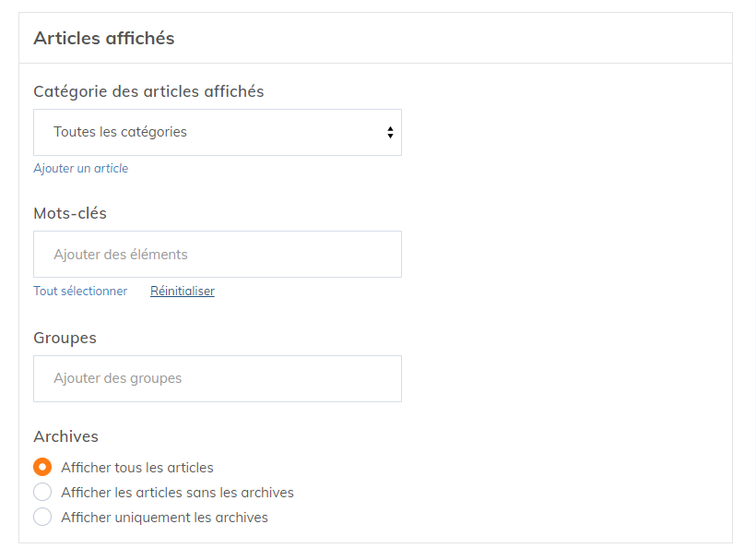Click the 'Ajouter un article' link
Image resolution: width=756 pixels, height=560 pixels.
point(81,169)
